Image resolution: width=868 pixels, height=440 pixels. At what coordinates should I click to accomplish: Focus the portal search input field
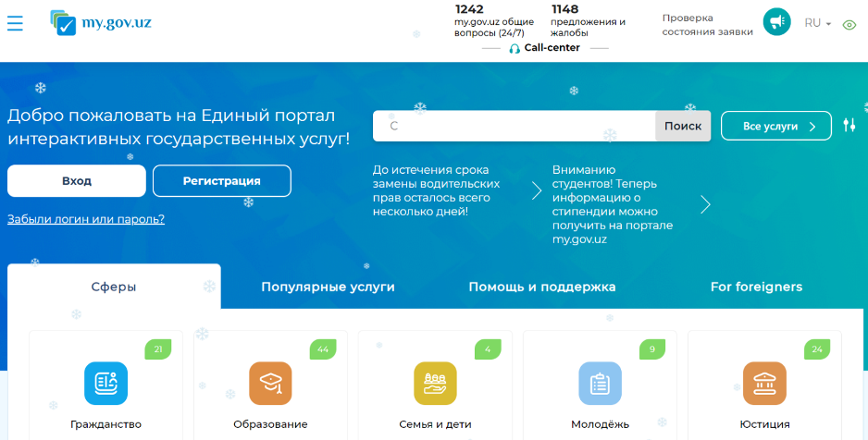pyautogui.click(x=515, y=126)
